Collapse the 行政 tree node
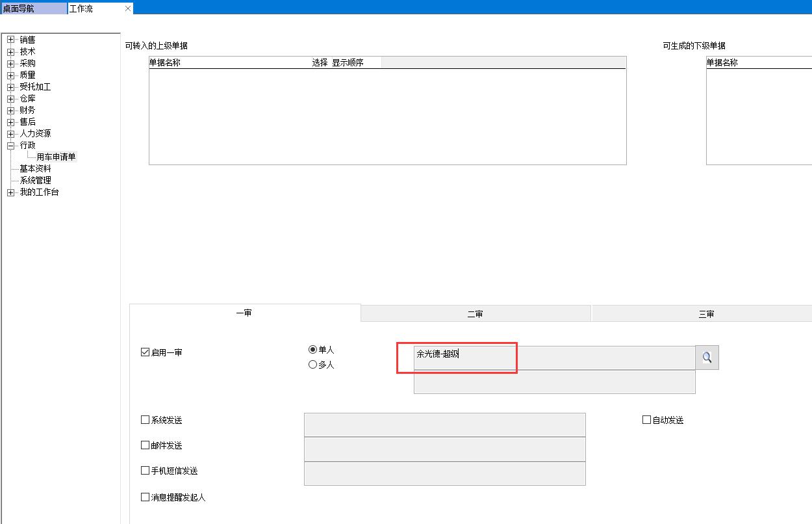The image size is (812, 524). (11, 146)
